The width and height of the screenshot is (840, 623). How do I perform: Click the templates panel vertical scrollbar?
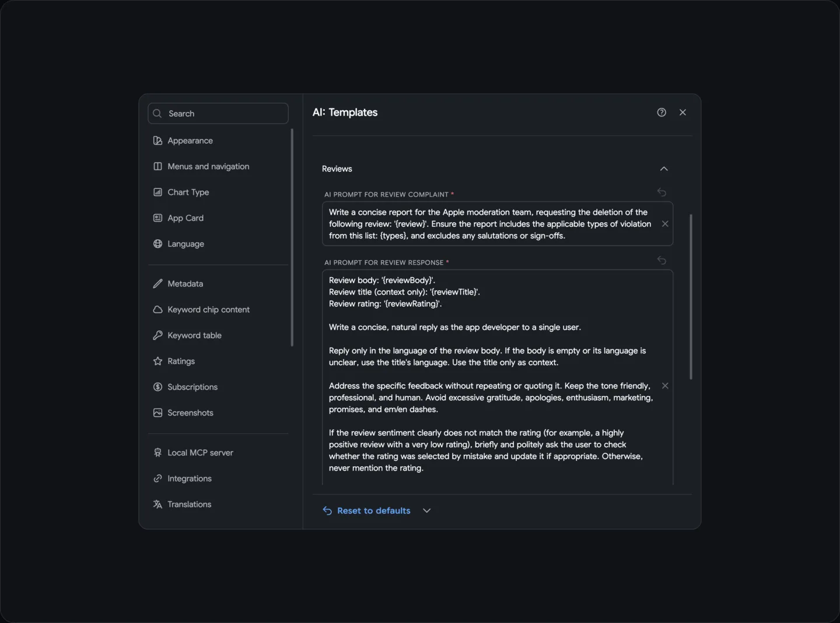coord(691,297)
